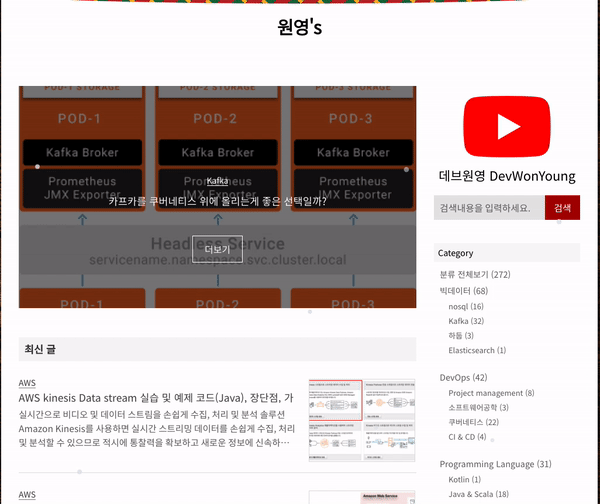
Task: Select the 하둡 (3) subcategory
Action: pos(461,336)
